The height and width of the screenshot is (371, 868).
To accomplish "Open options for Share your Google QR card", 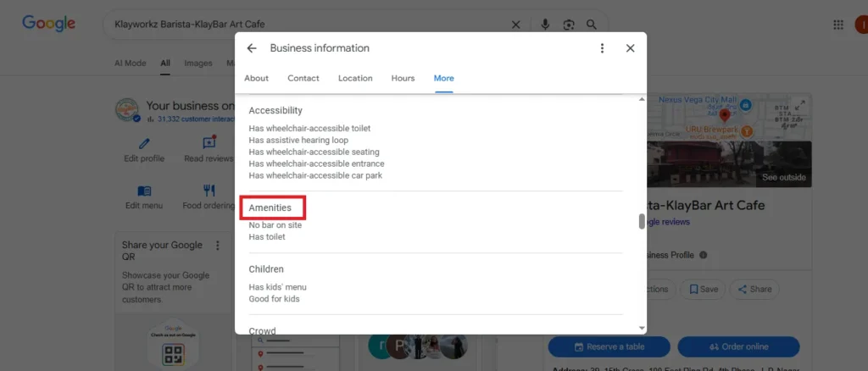I will pyautogui.click(x=218, y=245).
